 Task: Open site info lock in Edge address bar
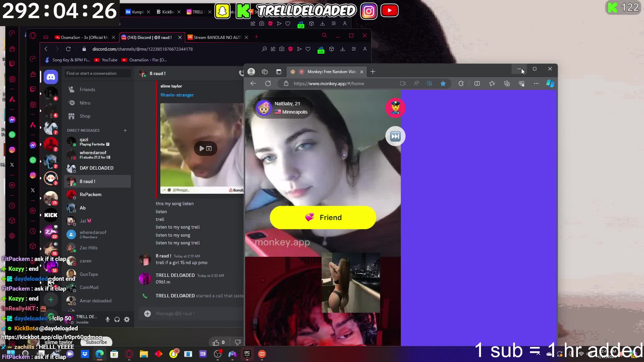(x=286, y=83)
